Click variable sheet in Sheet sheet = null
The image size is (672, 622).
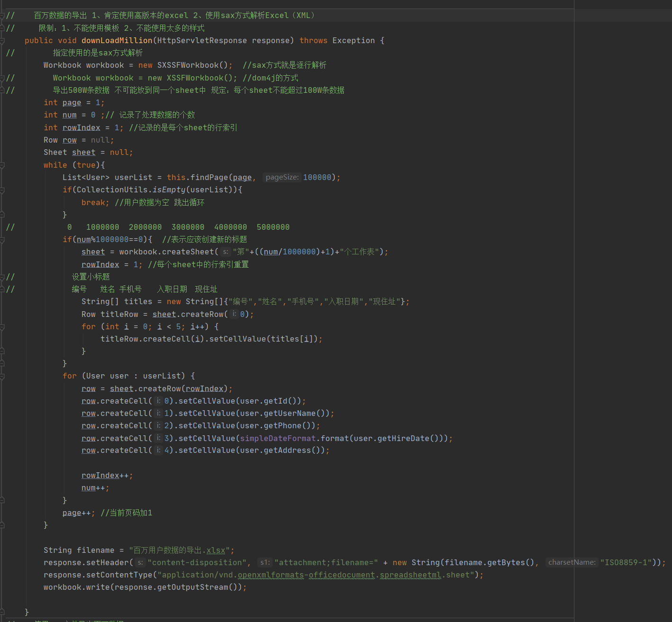[84, 153]
